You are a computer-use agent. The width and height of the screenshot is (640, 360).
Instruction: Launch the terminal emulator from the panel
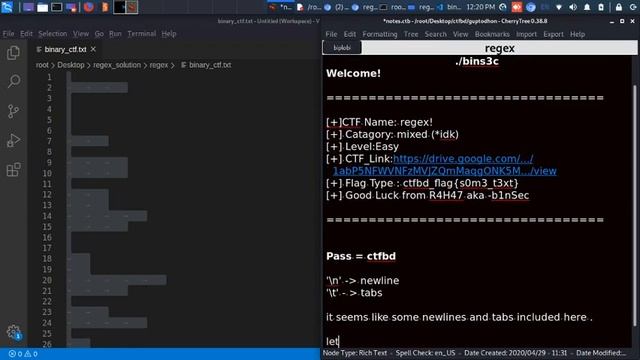coord(56,7)
